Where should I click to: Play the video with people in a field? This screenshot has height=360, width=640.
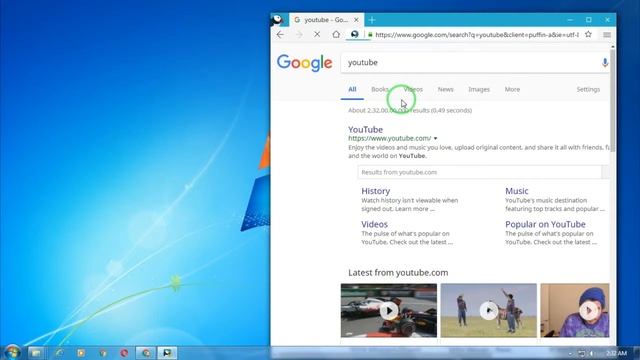[489, 311]
